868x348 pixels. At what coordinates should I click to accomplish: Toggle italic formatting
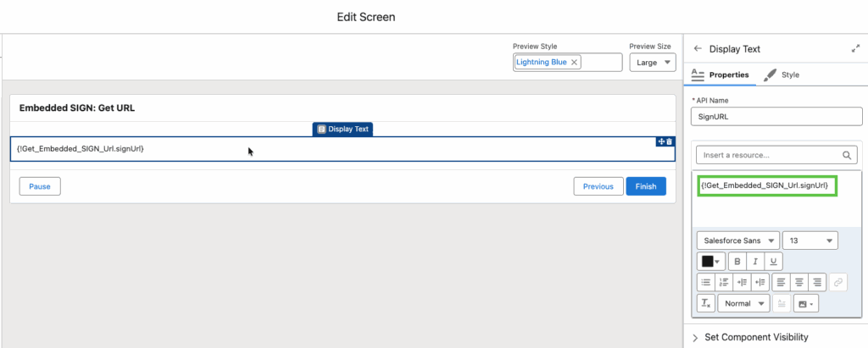tap(755, 261)
